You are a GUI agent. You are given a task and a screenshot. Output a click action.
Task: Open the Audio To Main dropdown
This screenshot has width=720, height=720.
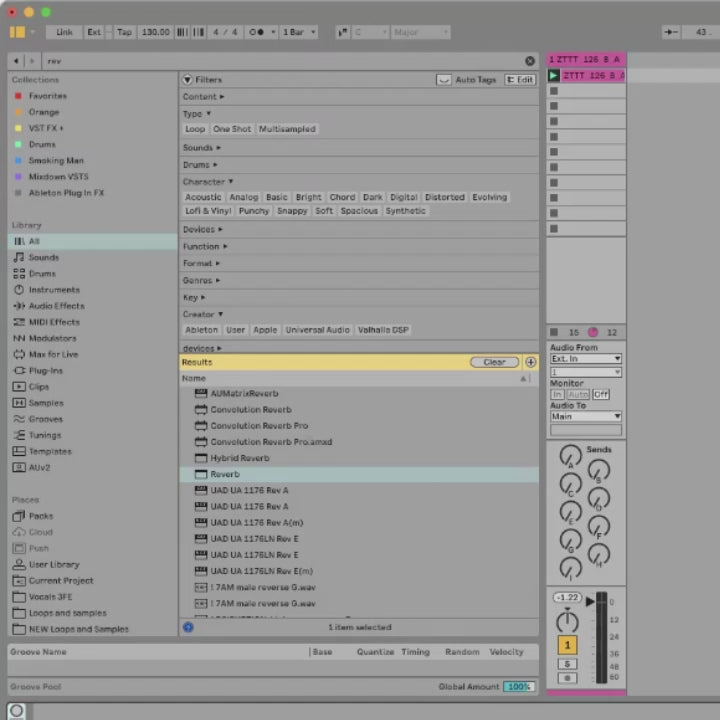coord(586,416)
